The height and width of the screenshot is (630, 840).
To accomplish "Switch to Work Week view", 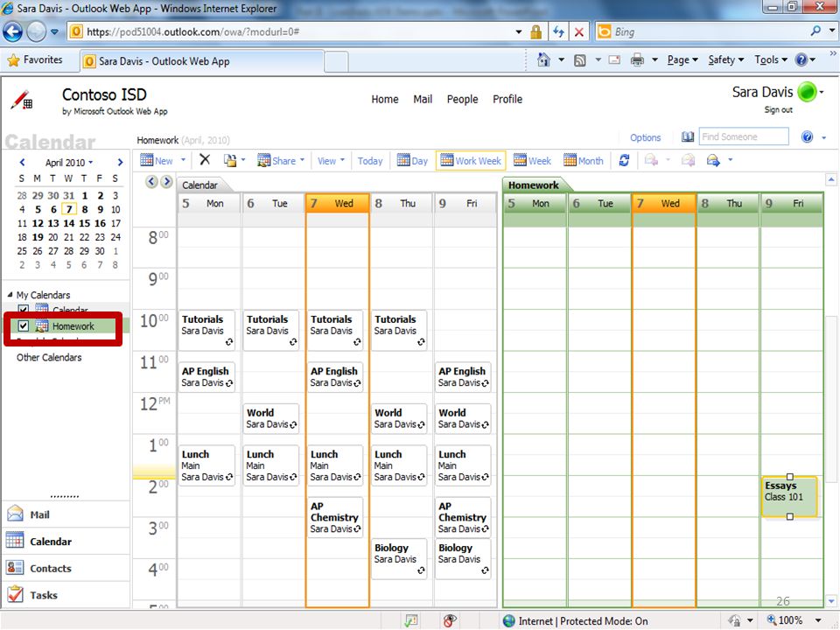I will [x=471, y=160].
